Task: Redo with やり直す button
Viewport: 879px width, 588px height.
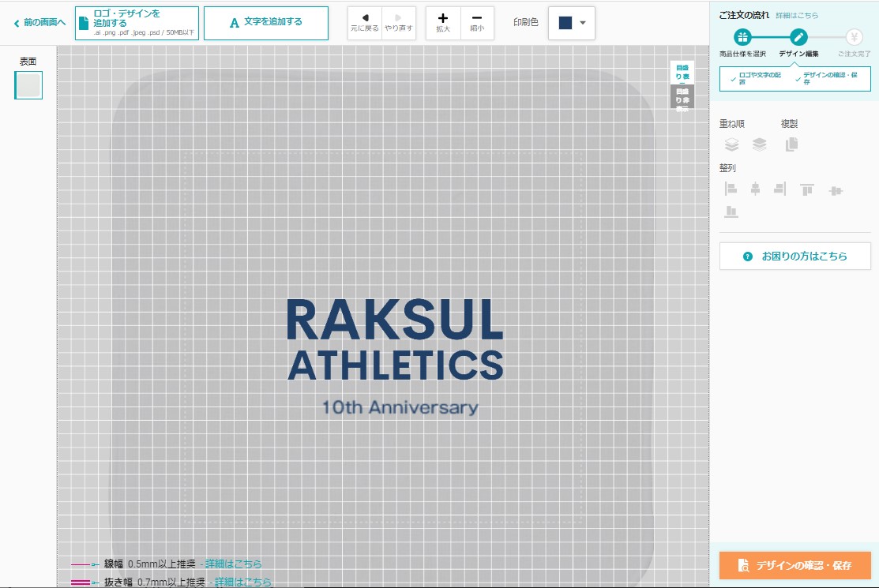Action: tap(399, 23)
